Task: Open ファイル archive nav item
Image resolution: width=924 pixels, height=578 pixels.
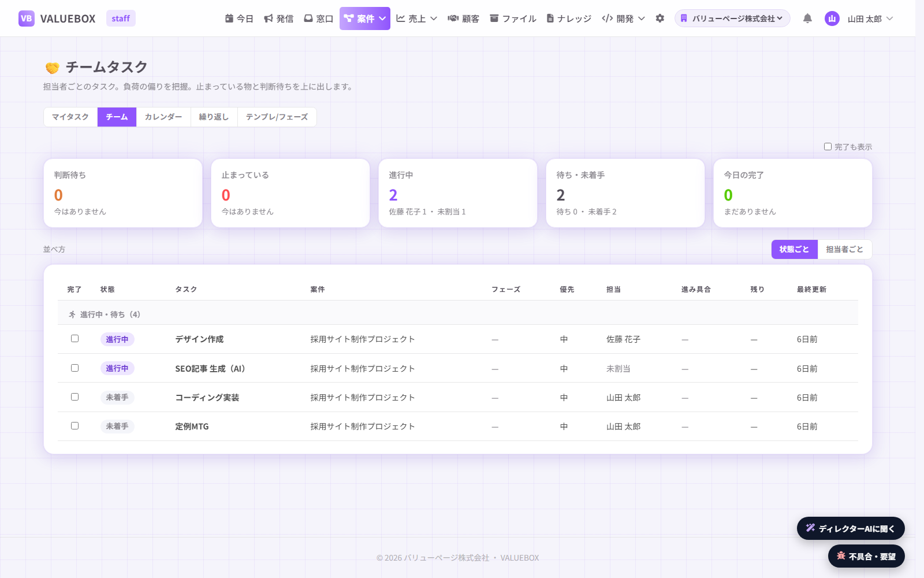Action: coord(513,18)
